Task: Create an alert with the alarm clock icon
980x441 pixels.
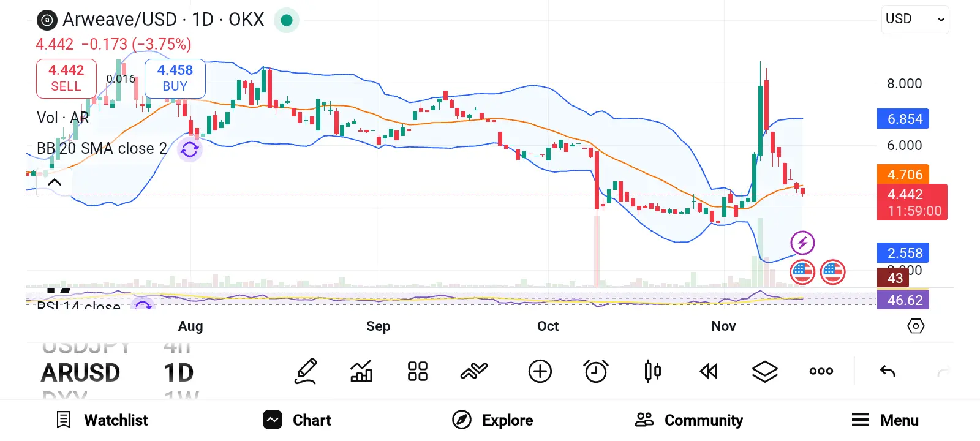Action: click(x=596, y=371)
